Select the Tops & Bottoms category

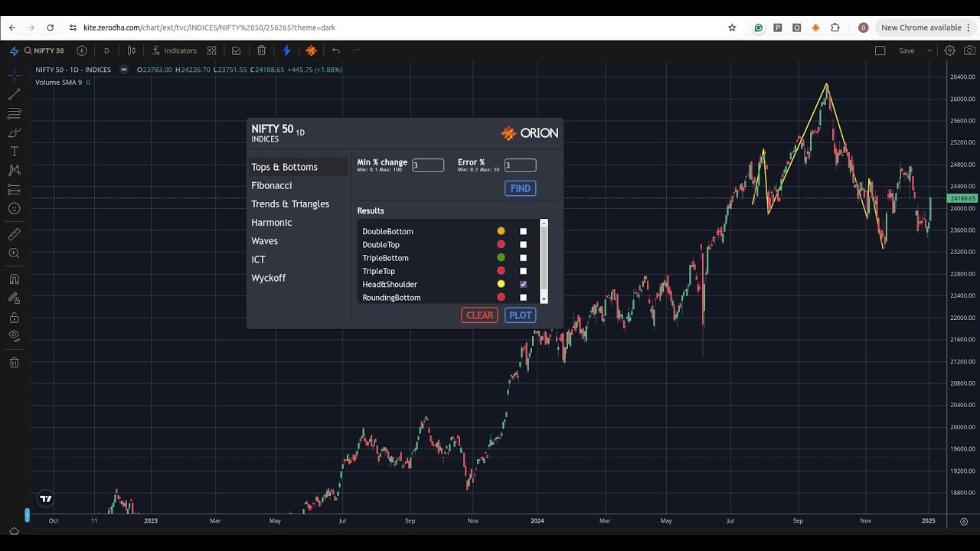point(298,167)
